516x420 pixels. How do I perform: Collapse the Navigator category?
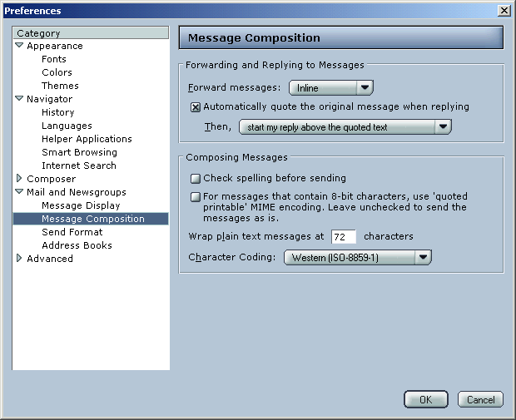click(19, 98)
